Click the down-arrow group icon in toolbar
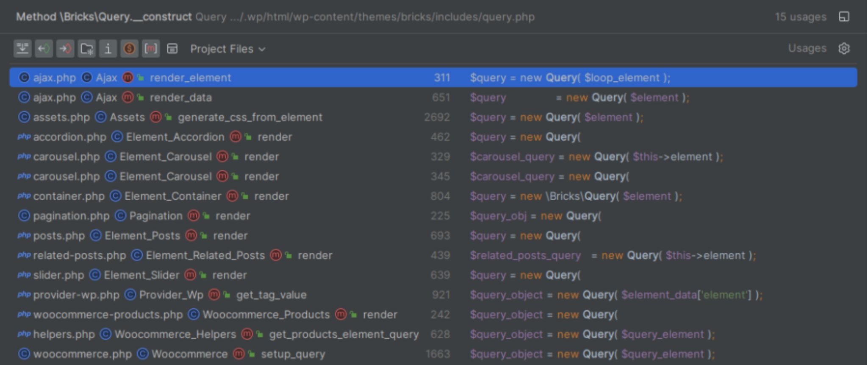The height and width of the screenshot is (365, 868). click(x=22, y=49)
